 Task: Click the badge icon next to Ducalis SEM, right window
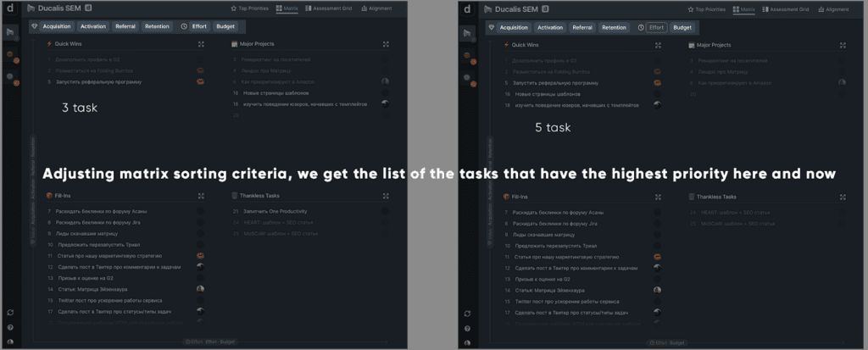pos(544,8)
